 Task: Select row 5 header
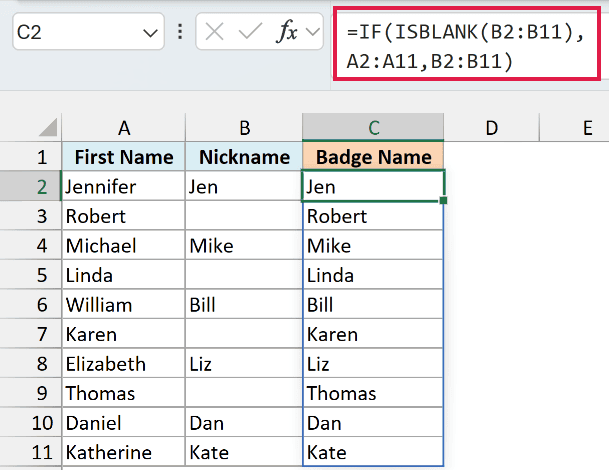[x=31, y=275]
